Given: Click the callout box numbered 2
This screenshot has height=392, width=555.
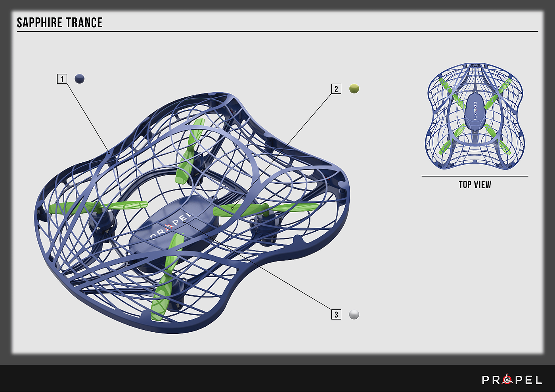Looking at the screenshot, I should coord(336,89).
